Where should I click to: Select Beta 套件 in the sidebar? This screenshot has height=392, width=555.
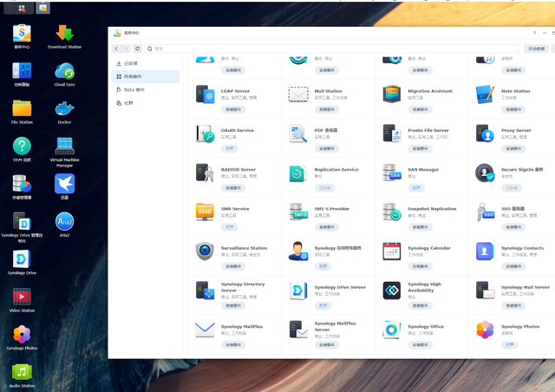[x=134, y=89]
